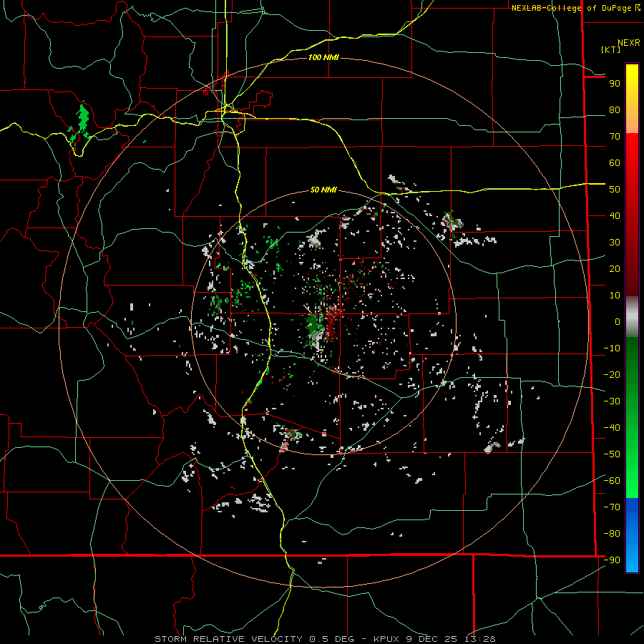The height and width of the screenshot is (644, 644).
Task: Click the "50 NMI" range ring label
Action: 323,190
